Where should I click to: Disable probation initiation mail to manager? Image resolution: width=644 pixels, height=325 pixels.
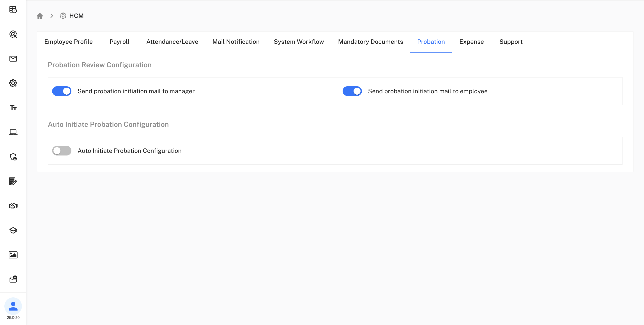[62, 91]
